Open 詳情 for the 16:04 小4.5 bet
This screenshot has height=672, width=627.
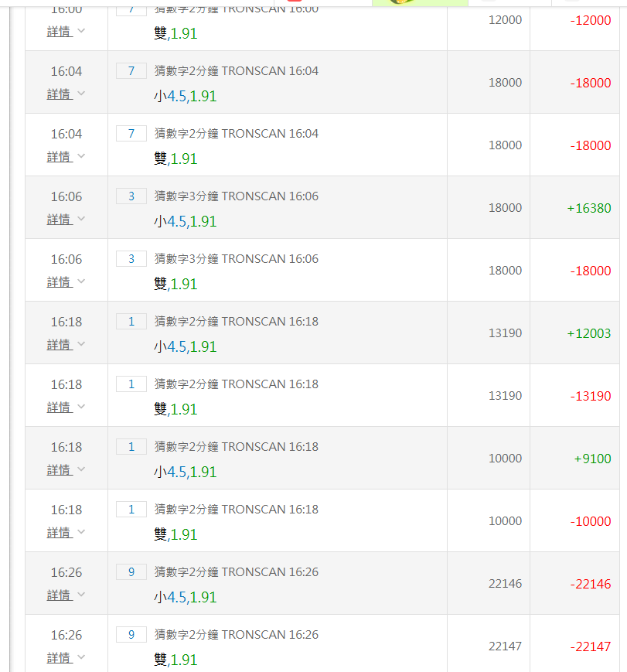pyautogui.click(x=59, y=94)
